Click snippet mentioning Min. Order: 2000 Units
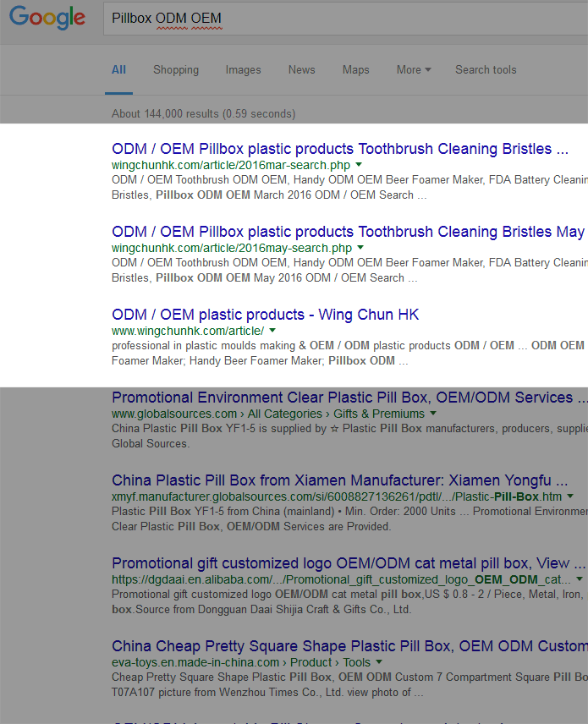 [x=349, y=518]
